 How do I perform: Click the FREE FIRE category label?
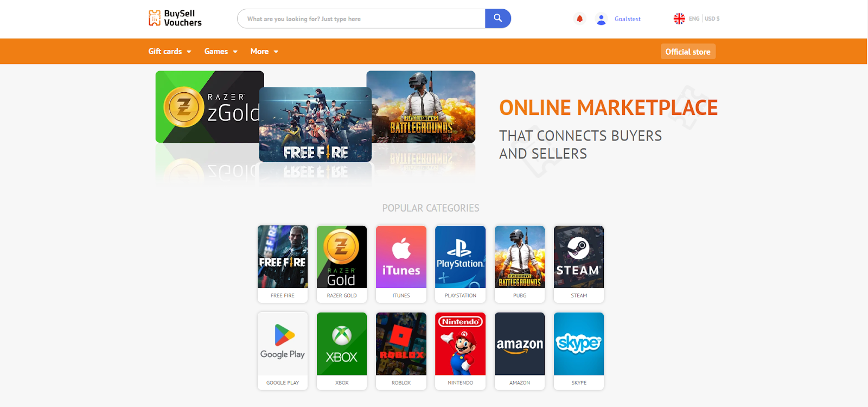pos(283,296)
